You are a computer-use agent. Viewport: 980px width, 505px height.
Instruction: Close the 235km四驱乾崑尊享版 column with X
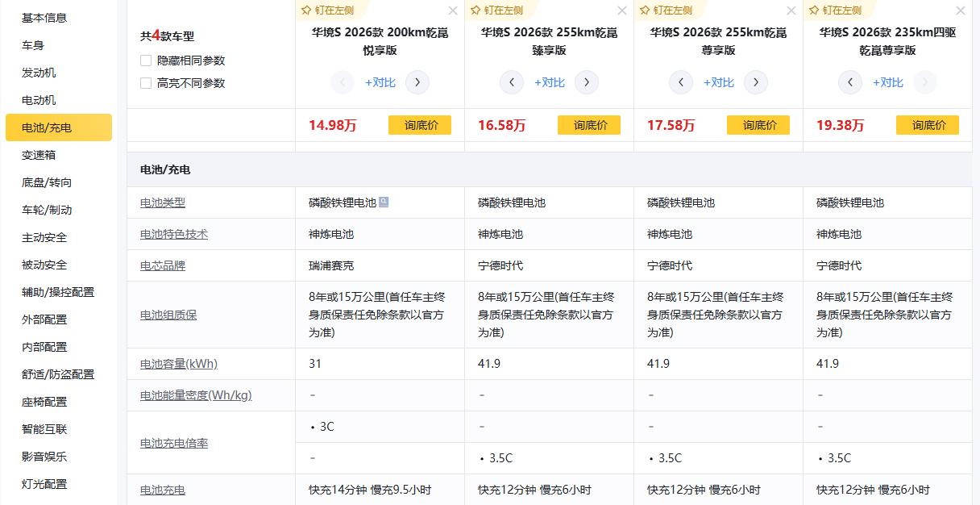coord(961,10)
